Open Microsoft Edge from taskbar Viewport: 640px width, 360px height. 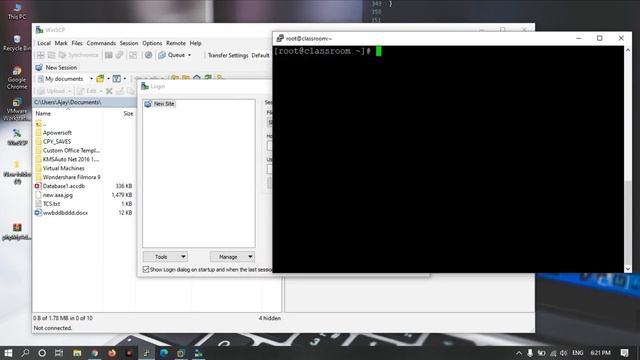(x=164, y=353)
